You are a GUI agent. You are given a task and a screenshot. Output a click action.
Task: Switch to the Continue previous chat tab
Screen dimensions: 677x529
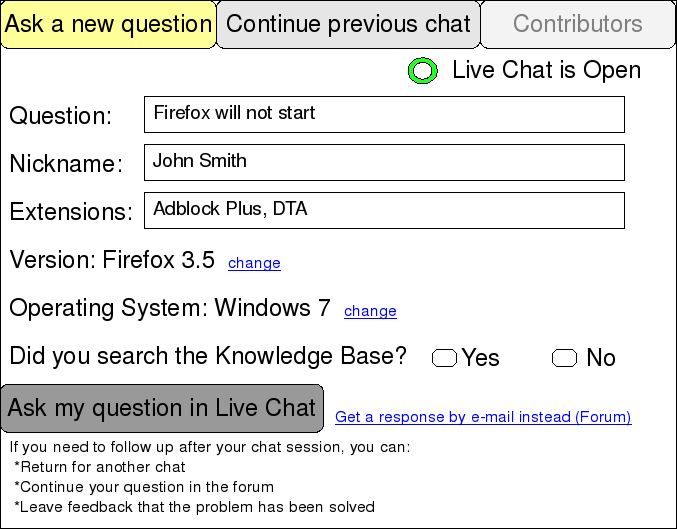[348, 24]
